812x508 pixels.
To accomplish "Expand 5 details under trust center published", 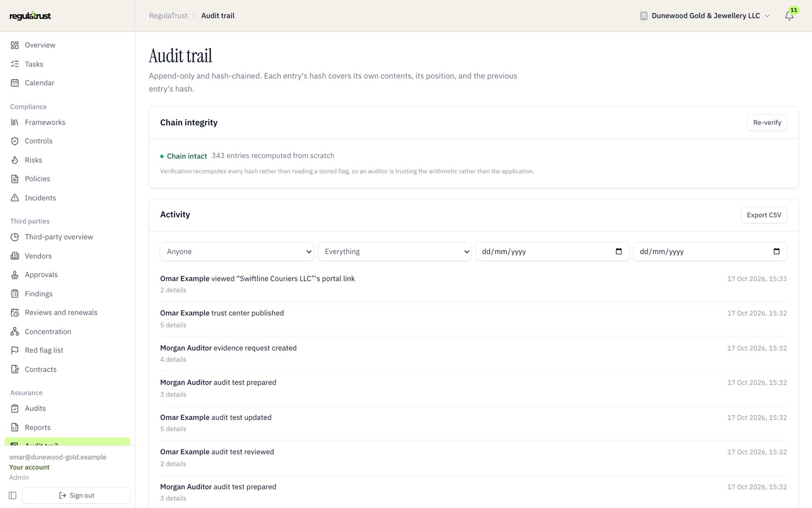I will click(173, 325).
